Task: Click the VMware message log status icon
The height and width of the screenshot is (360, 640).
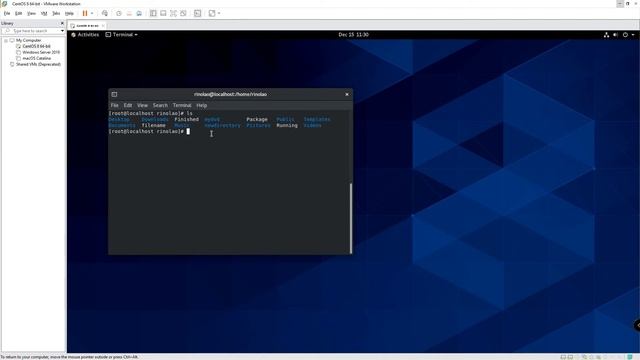Action: (x=630, y=357)
